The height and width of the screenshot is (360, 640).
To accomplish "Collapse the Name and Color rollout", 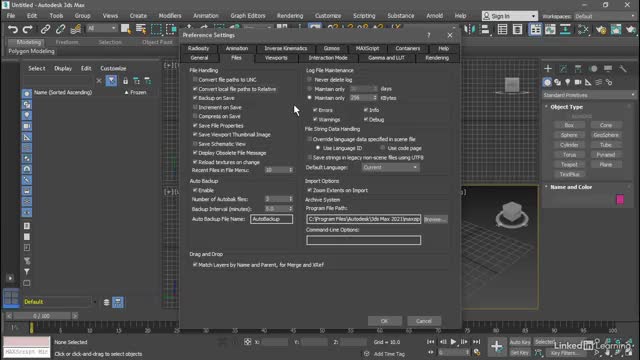I will [571, 187].
